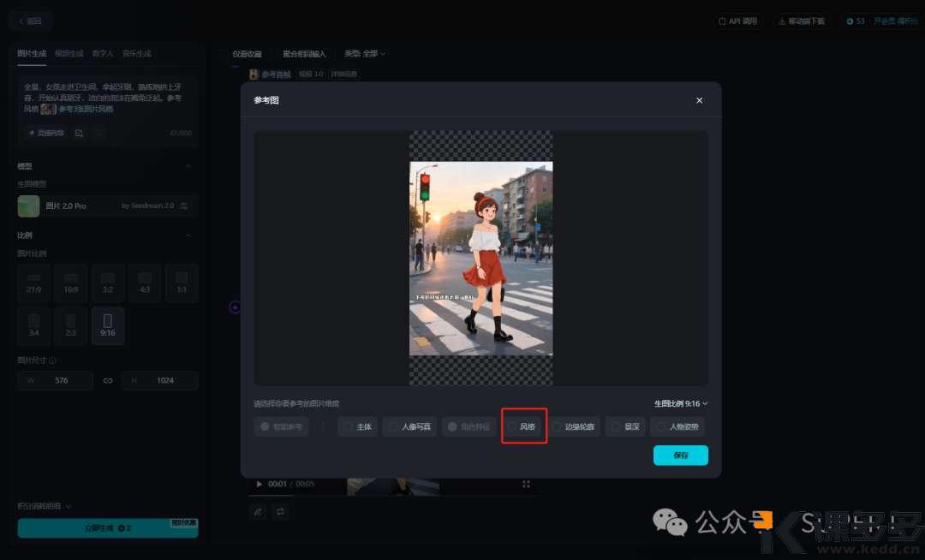Select the 边缘轮廓 (edge outline) option

pyautogui.click(x=574, y=426)
